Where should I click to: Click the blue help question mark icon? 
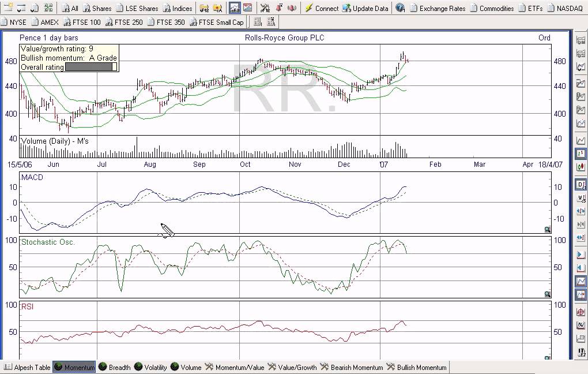click(x=400, y=8)
